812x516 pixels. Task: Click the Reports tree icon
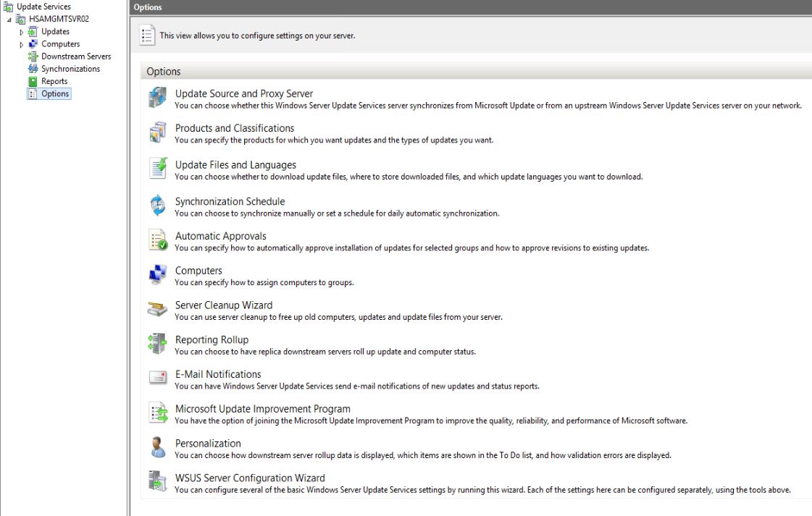pos(33,81)
